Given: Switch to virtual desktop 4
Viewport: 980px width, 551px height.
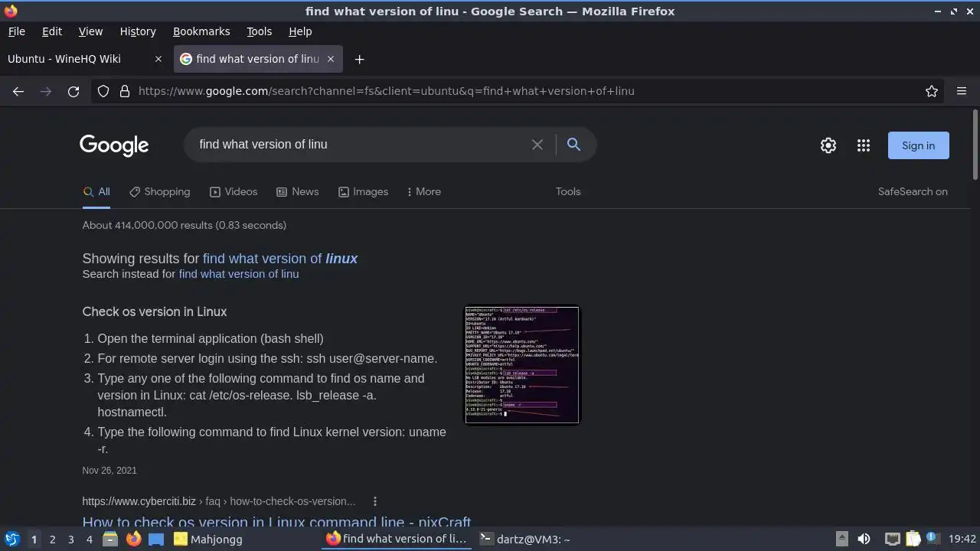Looking at the screenshot, I should click(x=89, y=540).
